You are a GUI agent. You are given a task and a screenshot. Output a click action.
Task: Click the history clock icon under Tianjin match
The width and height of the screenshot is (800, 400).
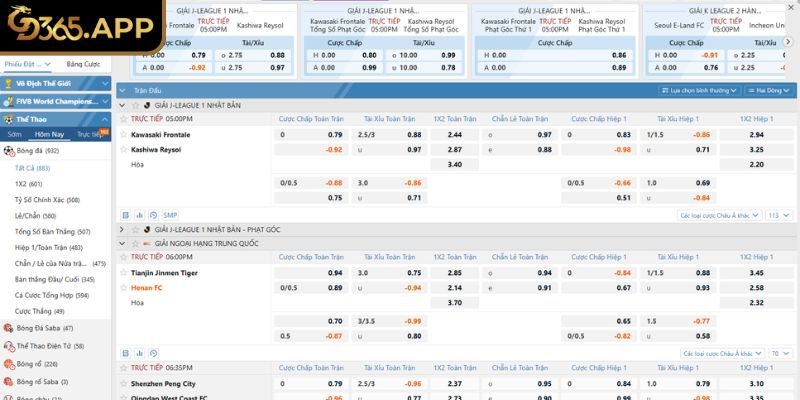pyautogui.click(x=153, y=354)
